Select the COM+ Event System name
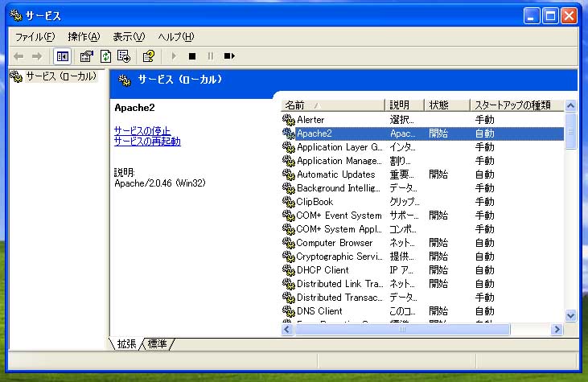This screenshot has width=588, height=382. 339,216
